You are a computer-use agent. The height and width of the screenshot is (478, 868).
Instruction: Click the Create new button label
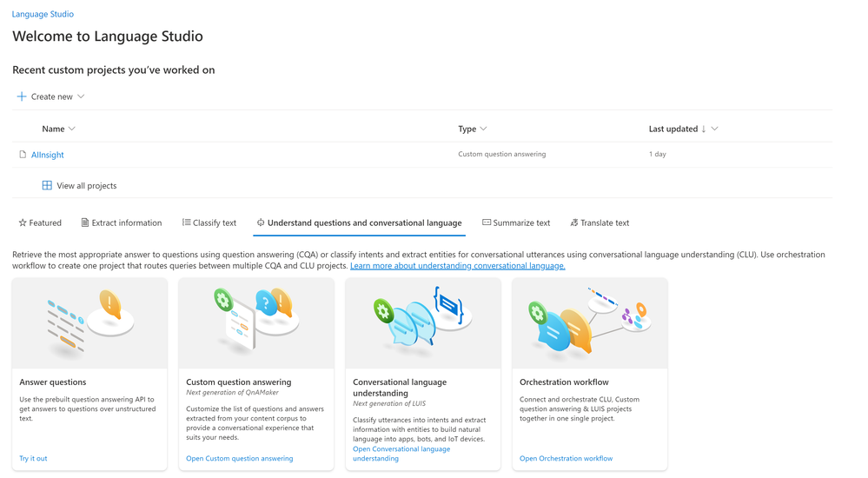click(52, 96)
